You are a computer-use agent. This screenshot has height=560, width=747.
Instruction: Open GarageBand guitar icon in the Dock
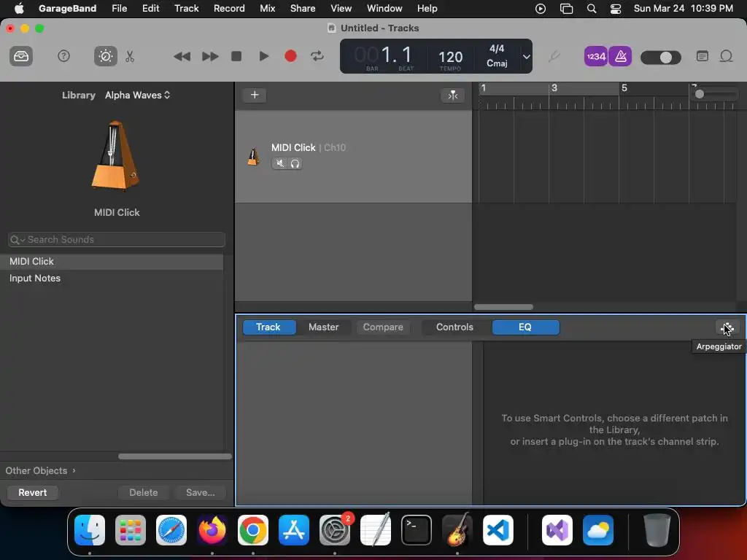tap(457, 529)
